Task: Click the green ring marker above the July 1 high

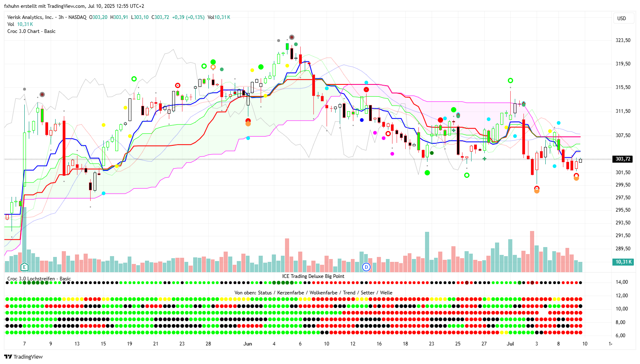Action: (x=510, y=81)
